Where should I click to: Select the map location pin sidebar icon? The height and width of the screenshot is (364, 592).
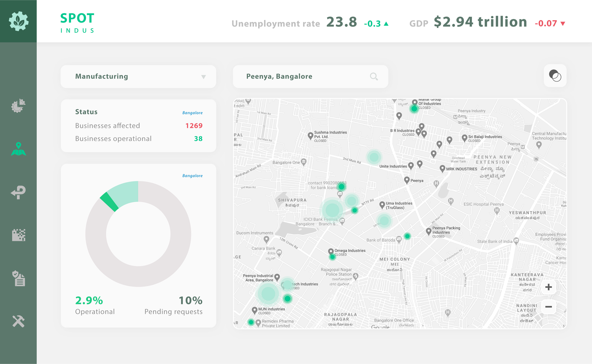pyautogui.click(x=18, y=149)
